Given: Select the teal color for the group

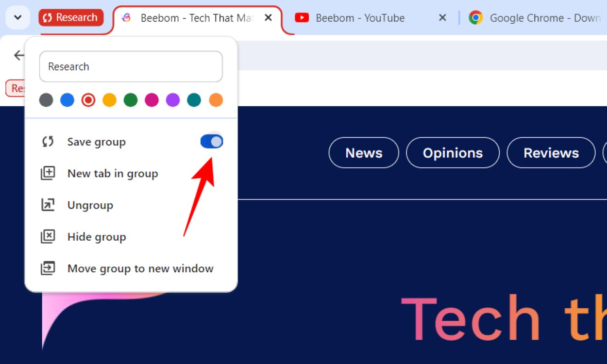Looking at the screenshot, I should [x=194, y=99].
